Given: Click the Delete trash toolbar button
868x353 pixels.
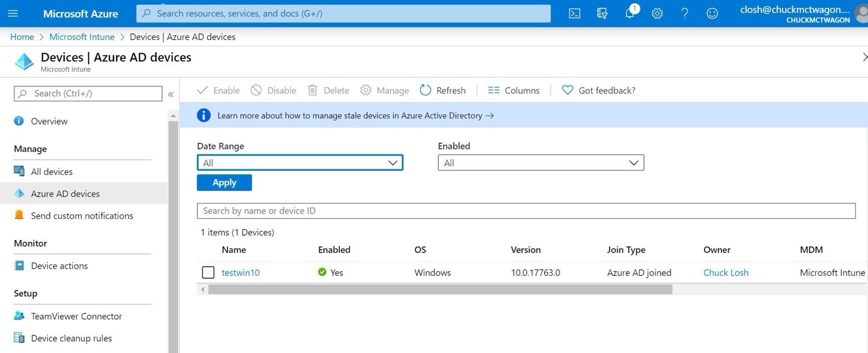Looking at the screenshot, I should pyautogui.click(x=328, y=91).
